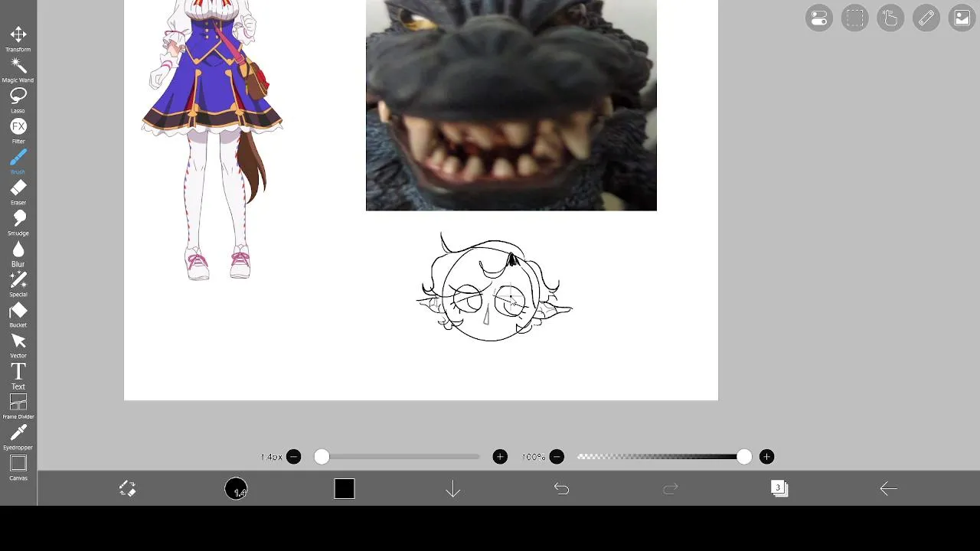Adjust the opacity slider
Image resolution: width=980 pixels, height=551 pixels.
click(663, 457)
